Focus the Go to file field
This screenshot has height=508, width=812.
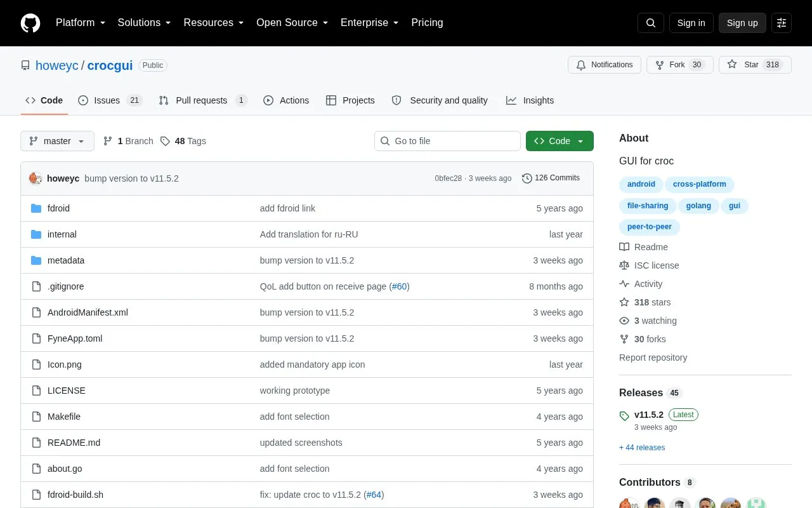(447, 141)
